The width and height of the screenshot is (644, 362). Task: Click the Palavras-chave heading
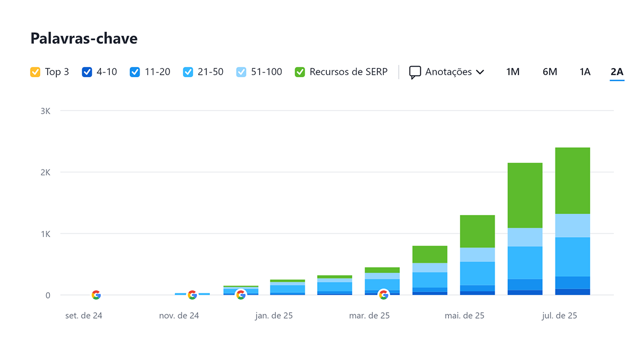coord(84,39)
